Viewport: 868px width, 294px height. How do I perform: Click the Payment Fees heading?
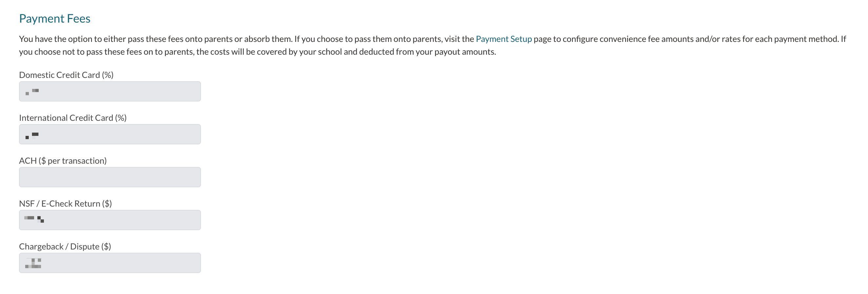click(x=55, y=19)
